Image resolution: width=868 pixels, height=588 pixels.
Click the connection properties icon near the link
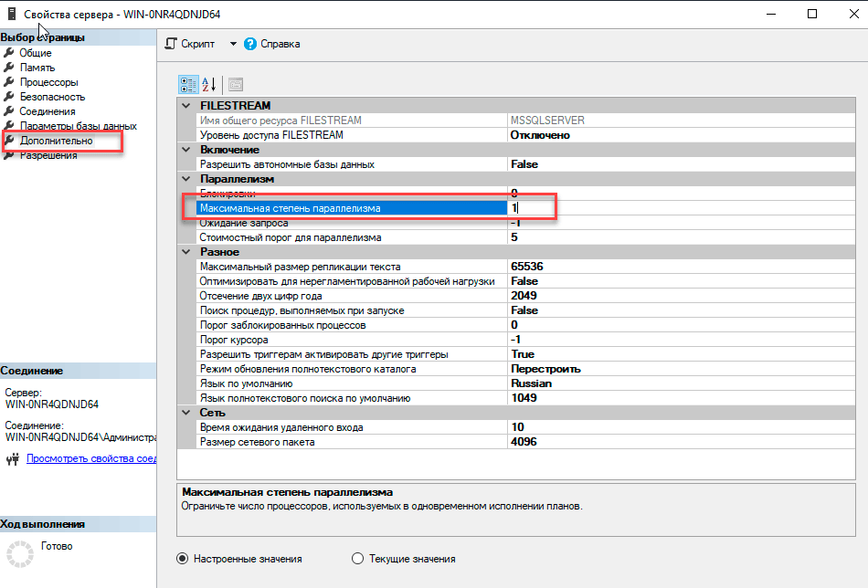pyautogui.click(x=14, y=458)
